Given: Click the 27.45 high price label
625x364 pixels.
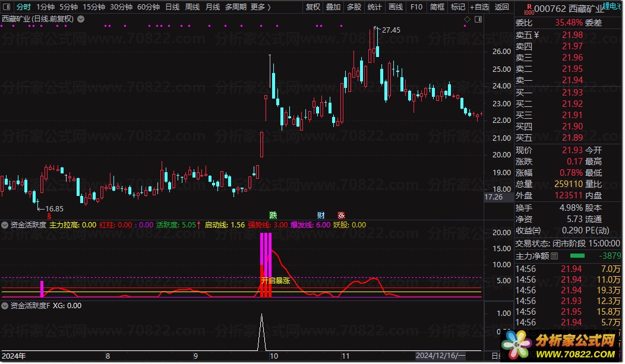Looking at the screenshot, I should coord(391,30).
